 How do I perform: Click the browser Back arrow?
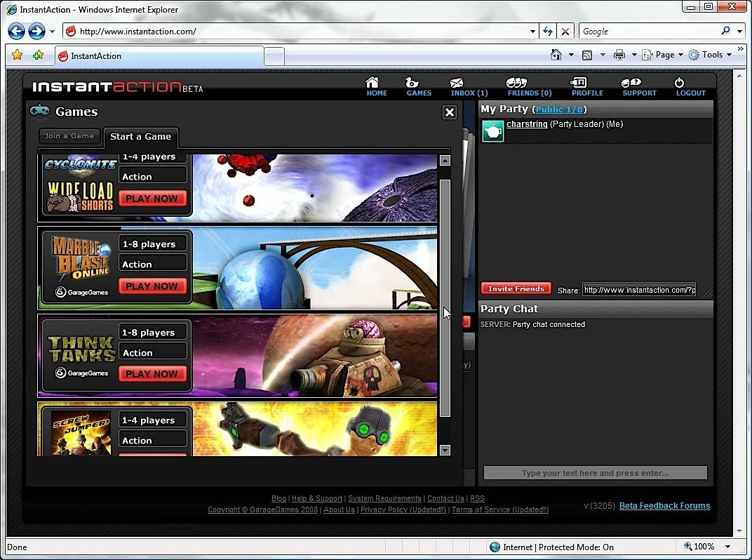pos(16,32)
